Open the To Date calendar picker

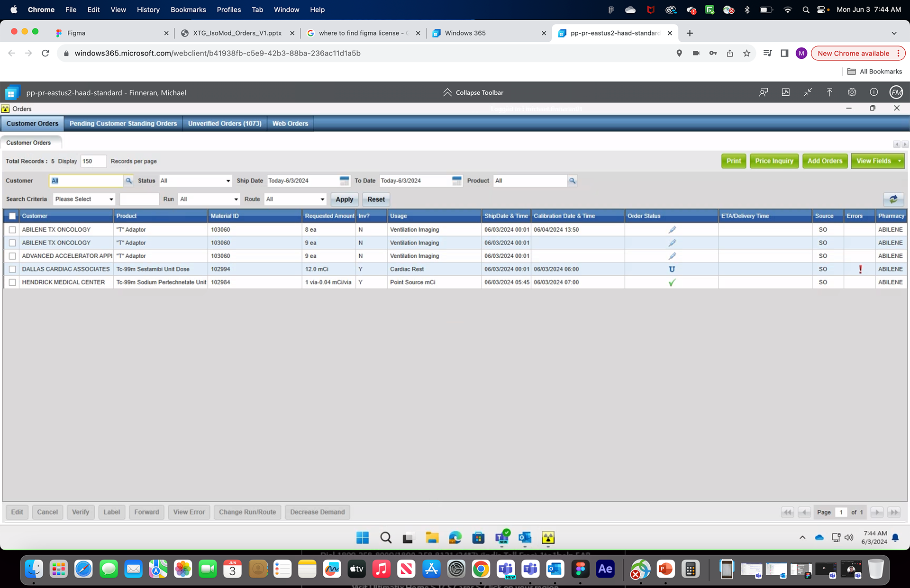point(456,181)
